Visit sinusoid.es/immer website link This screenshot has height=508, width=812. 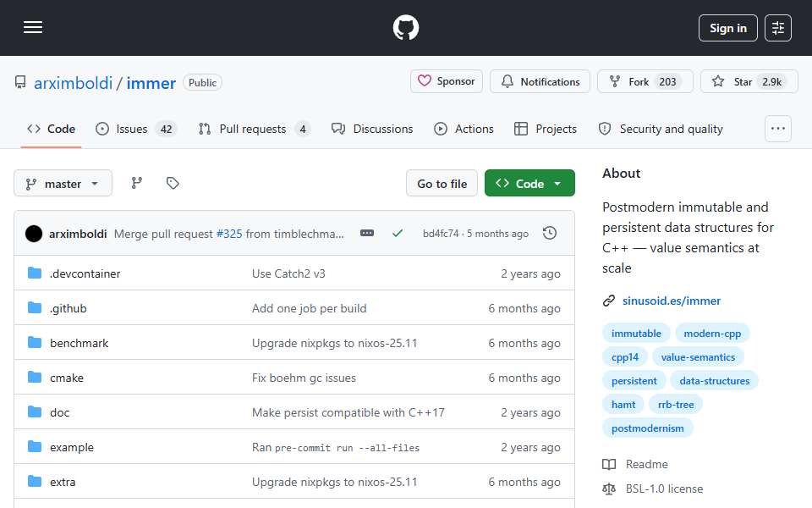click(x=671, y=301)
